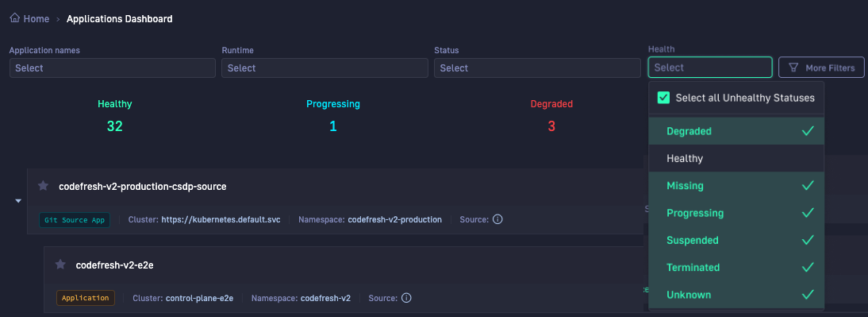Open Source info icon for codefresh-v2-e2e
This screenshot has height=317, width=868.
tap(406, 298)
